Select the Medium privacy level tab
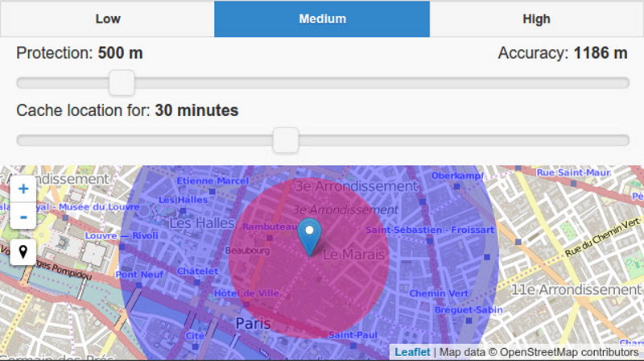The image size is (644, 361). click(322, 19)
